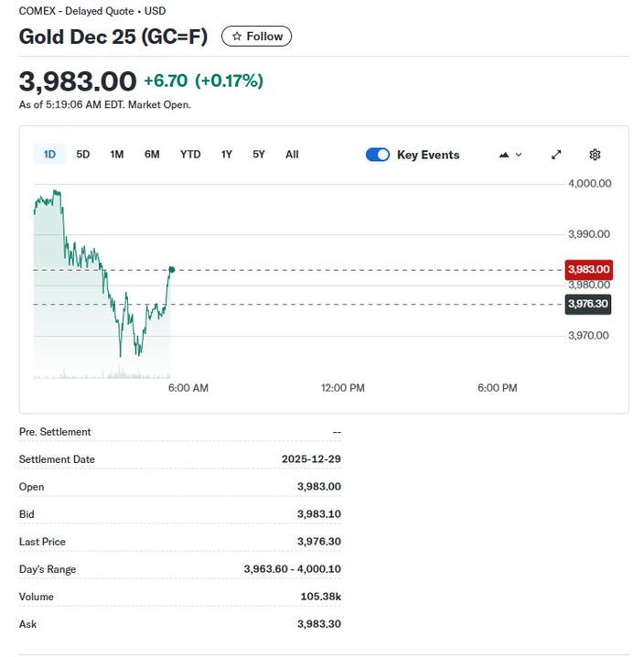The width and height of the screenshot is (644, 657).
Task: Switch to 5D time range
Action: point(83,155)
